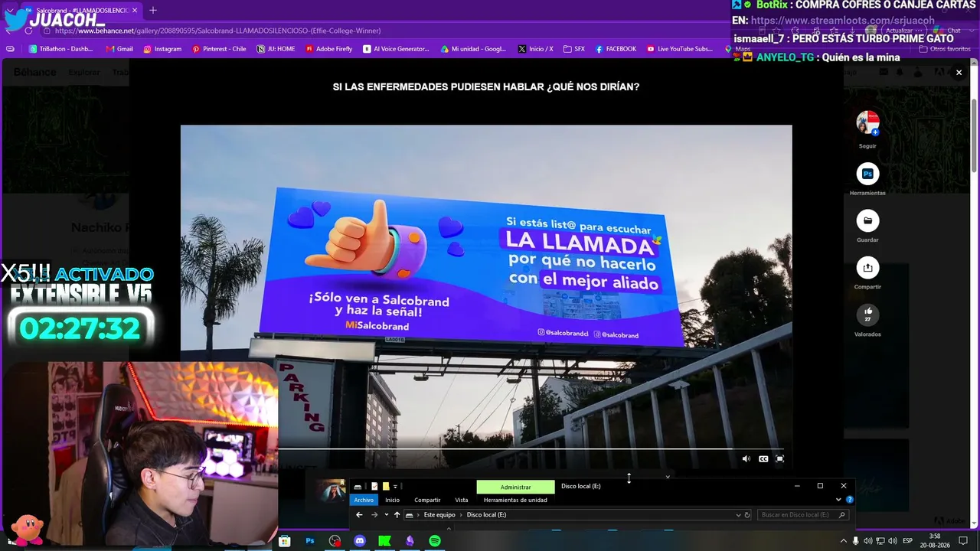Image resolution: width=980 pixels, height=551 pixels.
Task: Click the New Folder quick access icon
Action: pyautogui.click(x=386, y=487)
